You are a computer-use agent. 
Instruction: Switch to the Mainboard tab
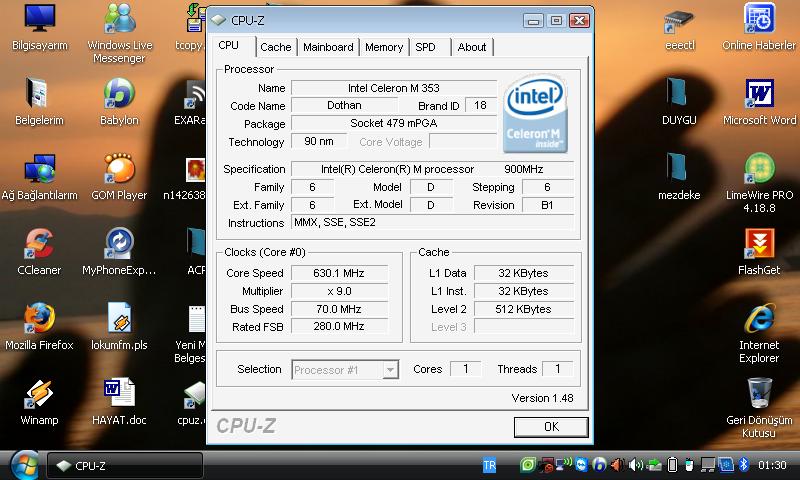pyautogui.click(x=328, y=47)
